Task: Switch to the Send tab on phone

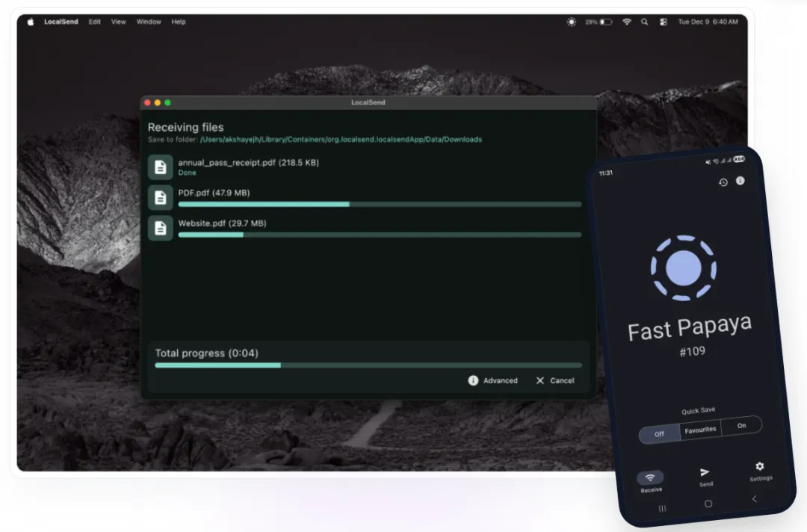Action: (x=705, y=477)
